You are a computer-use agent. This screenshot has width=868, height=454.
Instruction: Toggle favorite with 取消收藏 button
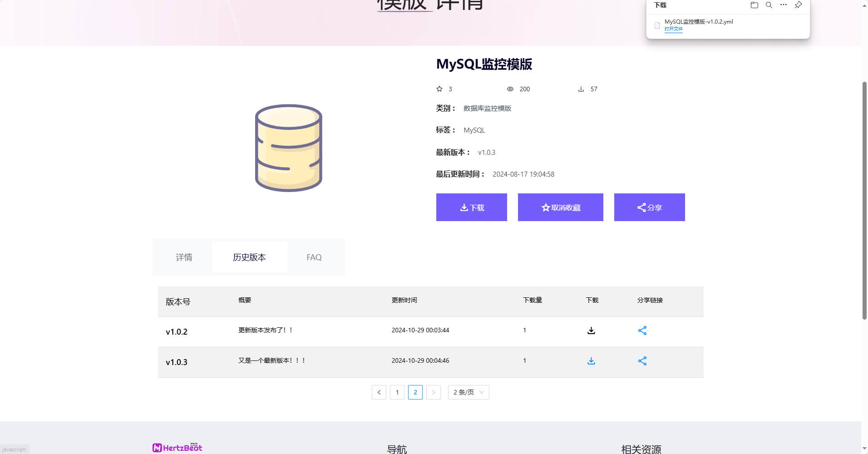click(560, 207)
